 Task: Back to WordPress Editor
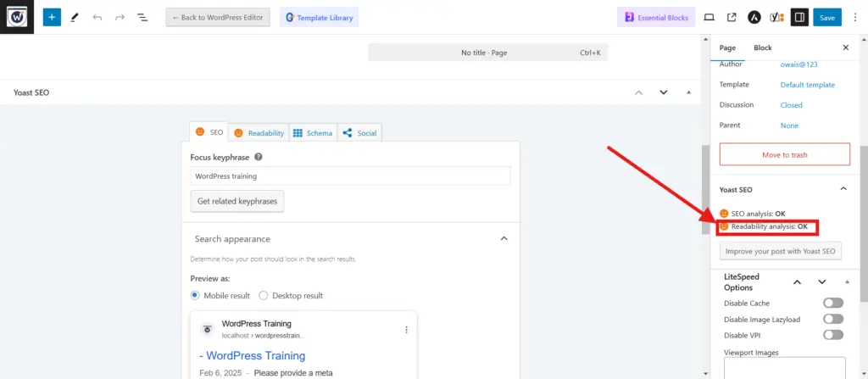[x=218, y=17]
